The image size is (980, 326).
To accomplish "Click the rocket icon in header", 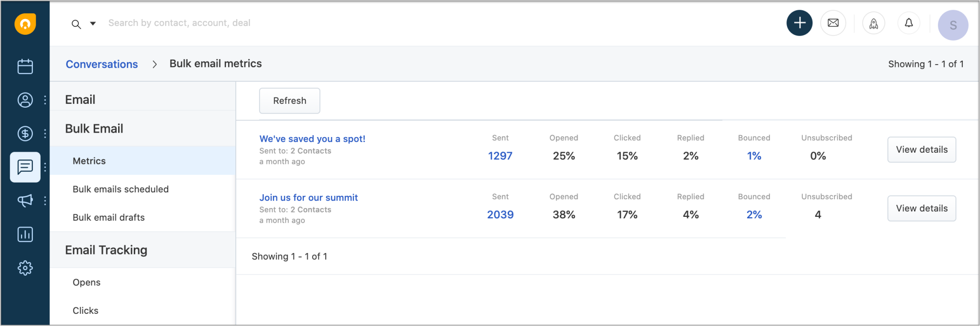I will tap(874, 23).
